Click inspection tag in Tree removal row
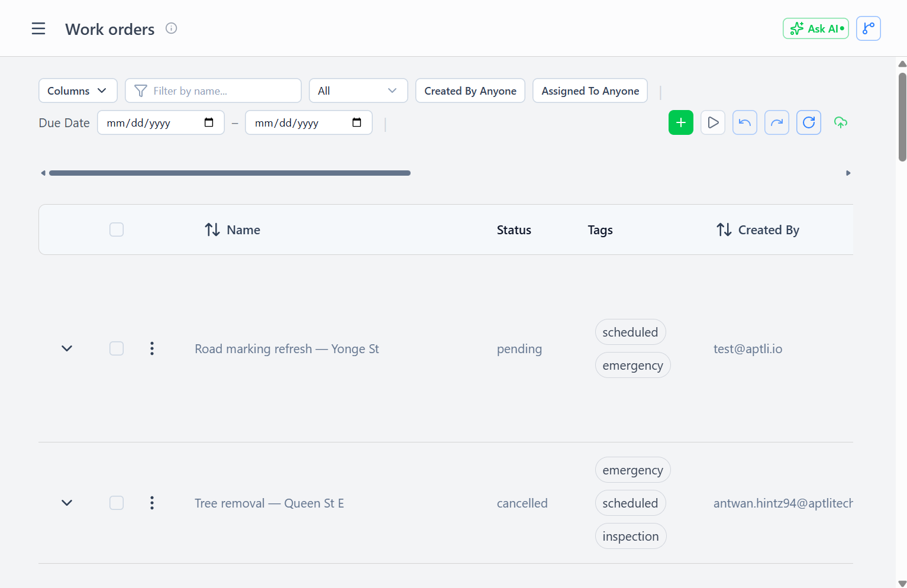The height and width of the screenshot is (588, 907). point(631,536)
